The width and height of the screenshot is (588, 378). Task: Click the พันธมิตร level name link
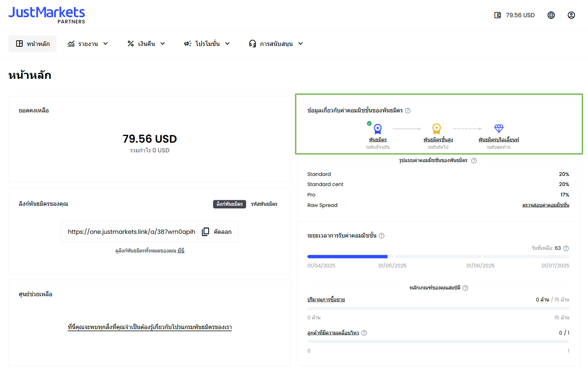378,140
